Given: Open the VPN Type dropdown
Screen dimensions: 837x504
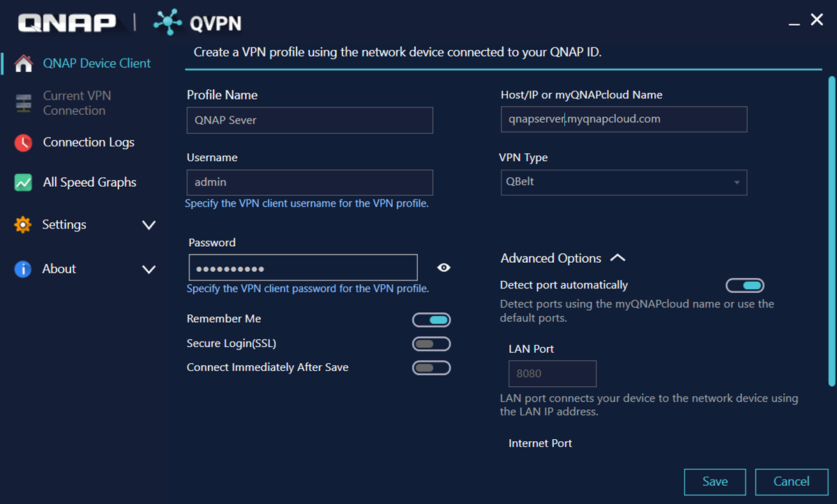Looking at the screenshot, I should [x=737, y=182].
